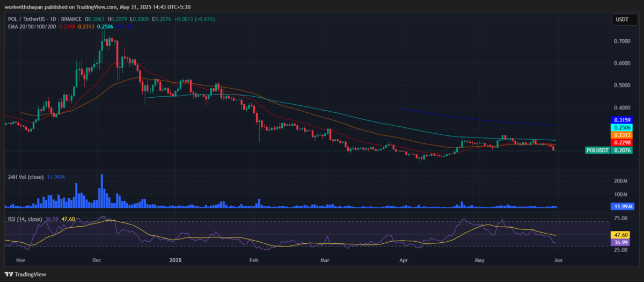Click the TradingView logo icon
644x282 pixels.
[x=11, y=274]
